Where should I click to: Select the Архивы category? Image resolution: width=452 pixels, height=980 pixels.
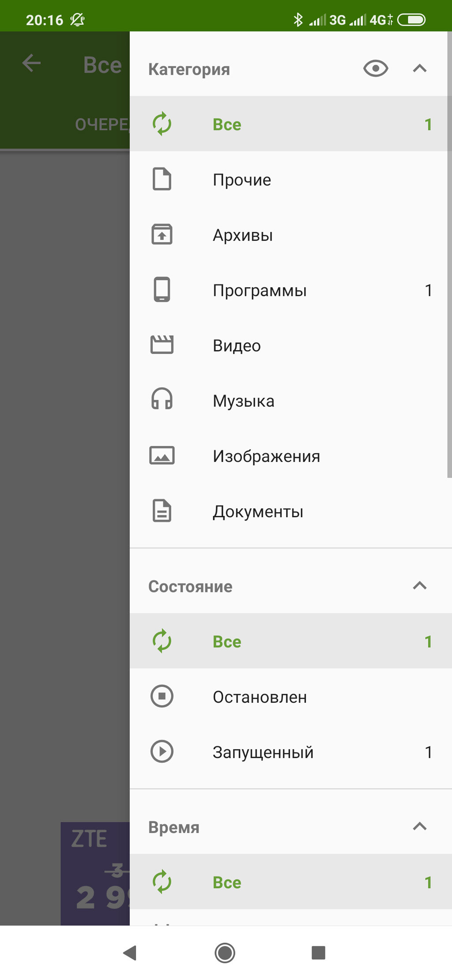[291, 235]
